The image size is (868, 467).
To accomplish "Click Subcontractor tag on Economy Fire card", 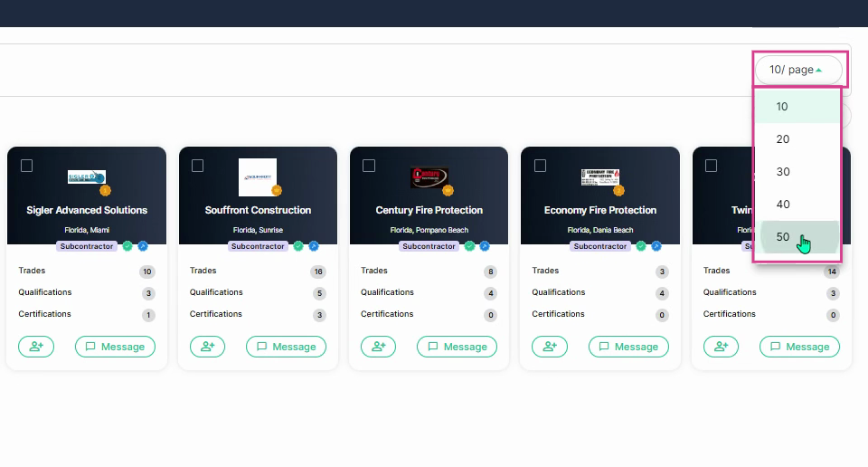I will coord(600,246).
